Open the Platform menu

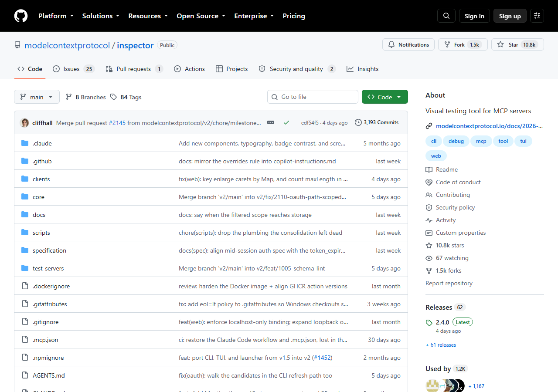(56, 16)
